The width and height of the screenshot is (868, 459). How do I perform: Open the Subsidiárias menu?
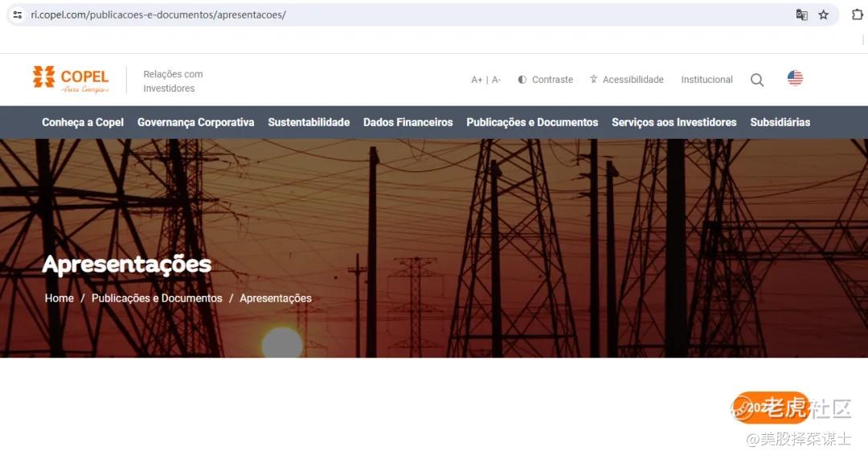coord(780,122)
